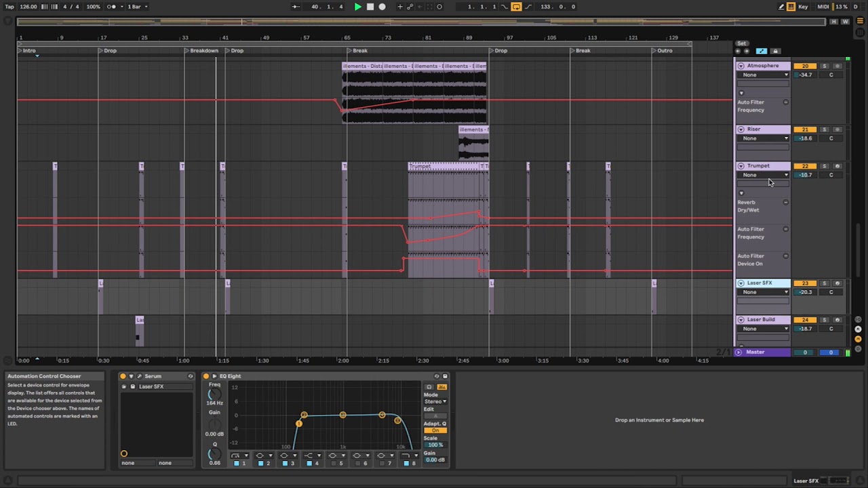Open EQ Eight Stereo mode dropdown
Viewport: 868px width, 488px height.
click(x=435, y=402)
